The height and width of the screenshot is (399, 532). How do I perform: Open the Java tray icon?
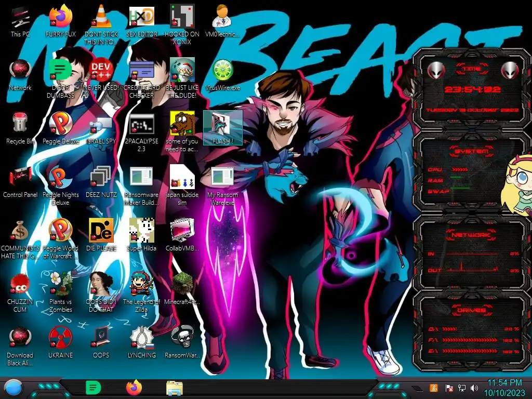[433, 388]
